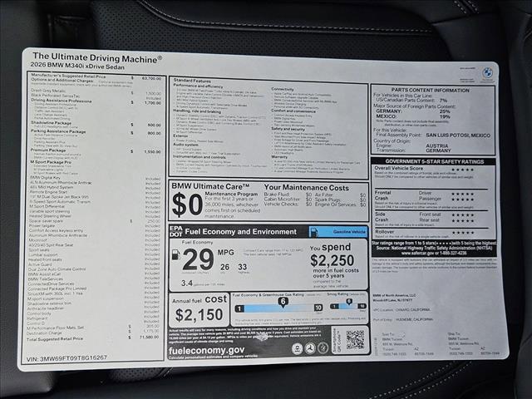Click the 'Standard Features' heading

192,81
